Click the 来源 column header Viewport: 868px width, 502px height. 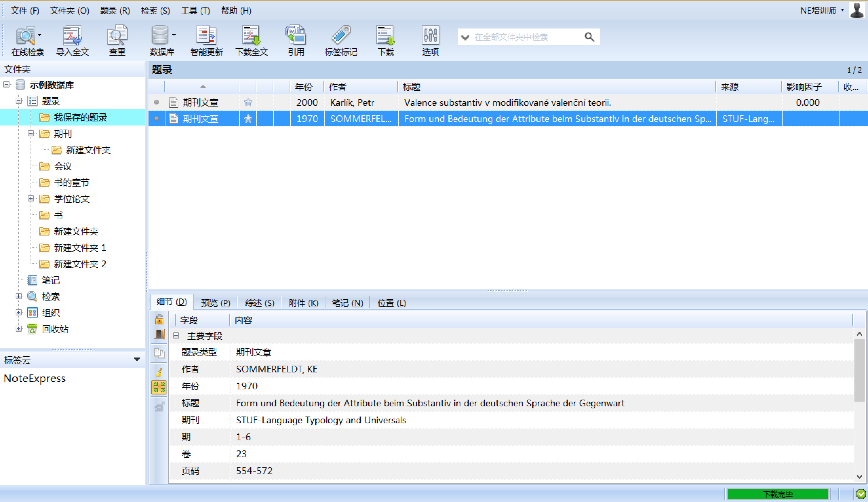tap(748, 87)
